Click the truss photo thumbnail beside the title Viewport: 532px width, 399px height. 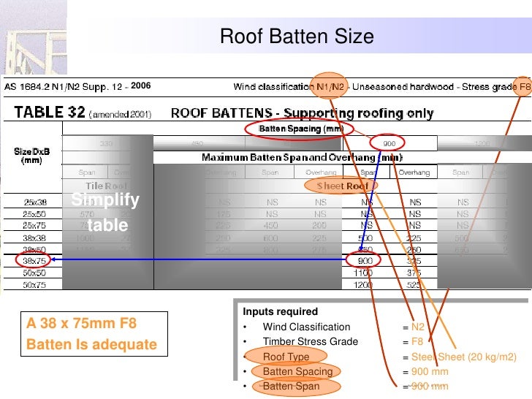[x=34, y=37]
